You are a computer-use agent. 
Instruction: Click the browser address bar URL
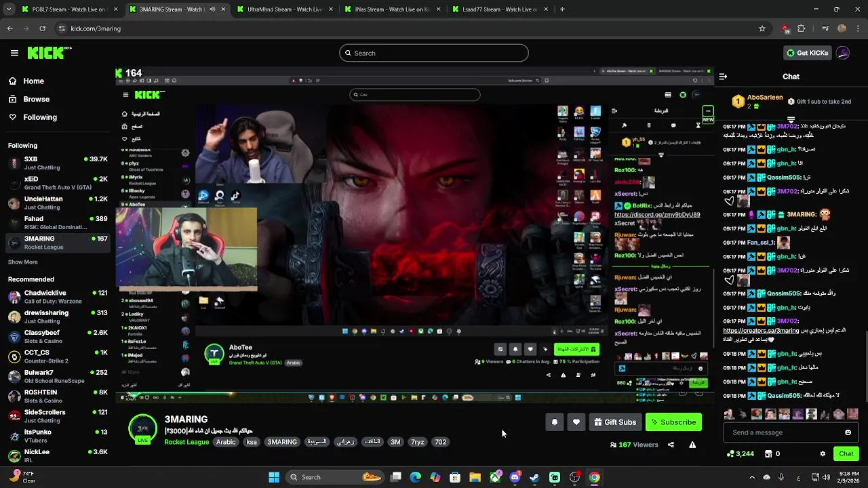click(x=96, y=28)
